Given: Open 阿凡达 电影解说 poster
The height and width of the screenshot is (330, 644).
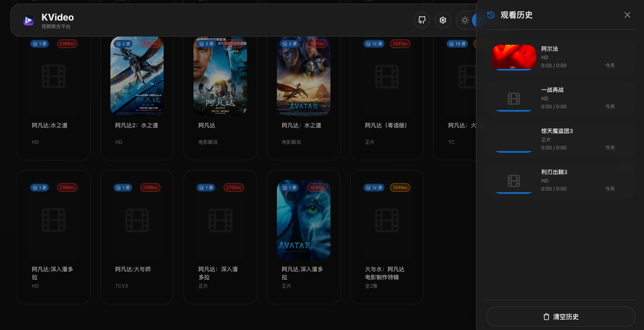Looking at the screenshot, I should click(x=220, y=76).
